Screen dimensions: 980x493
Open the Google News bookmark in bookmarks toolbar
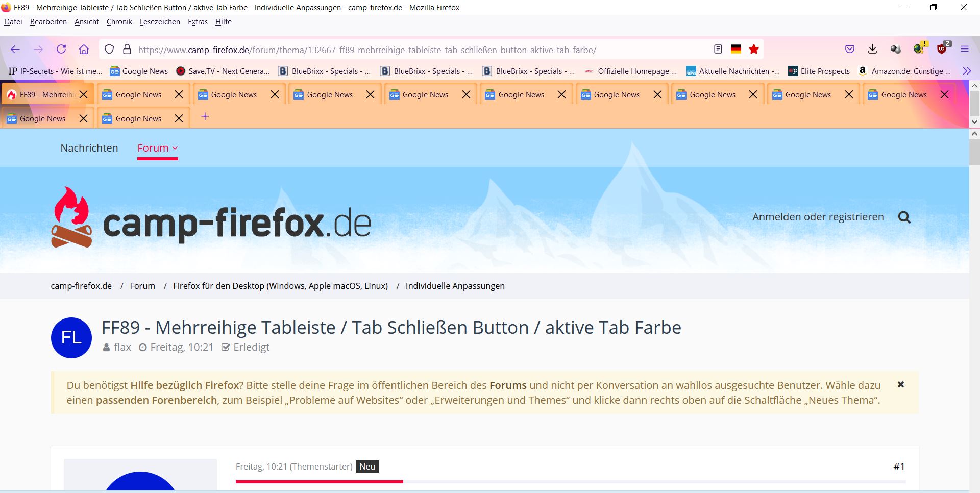pyautogui.click(x=139, y=71)
